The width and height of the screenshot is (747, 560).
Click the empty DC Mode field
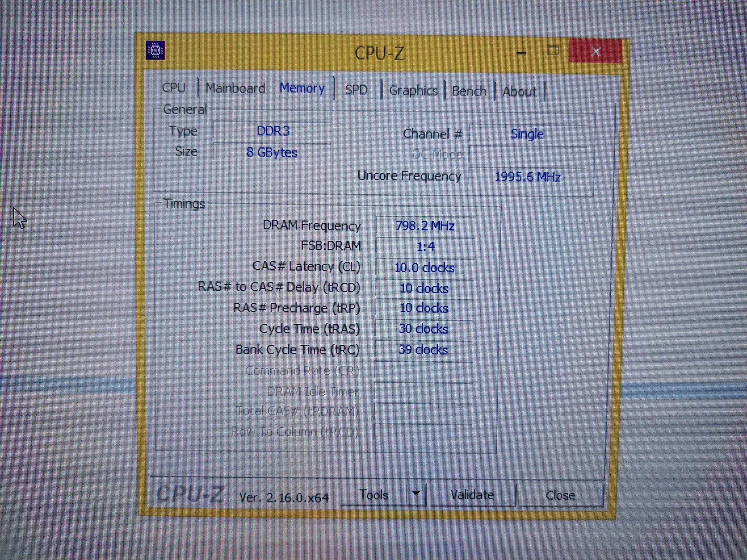tap(528, 155)
